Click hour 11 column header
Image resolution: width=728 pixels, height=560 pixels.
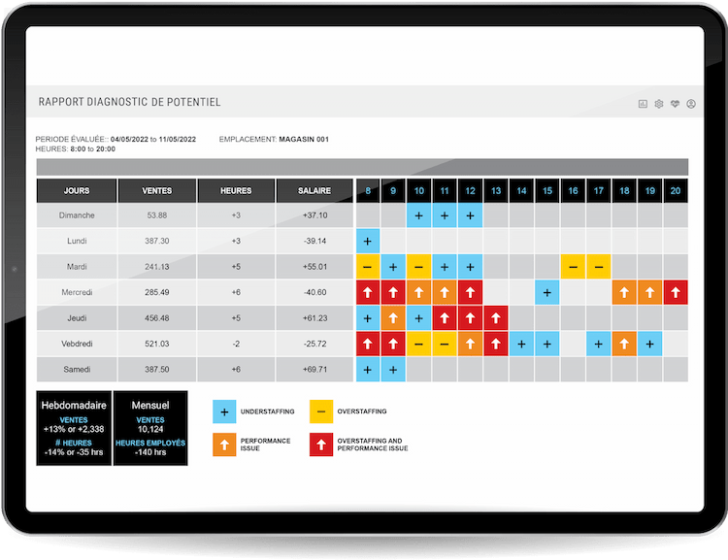coord(445,190)
